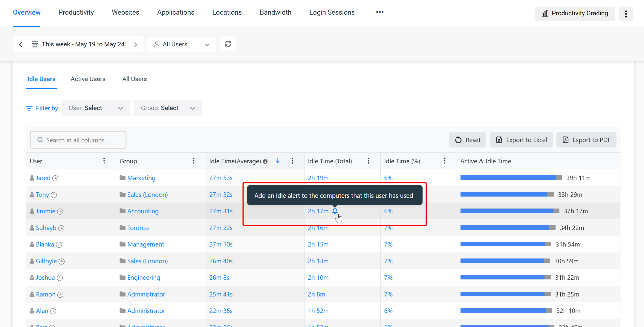Click Joshua's 26m 8s average idle time
The height and width of the screenshot is (327, 644).
219,278
